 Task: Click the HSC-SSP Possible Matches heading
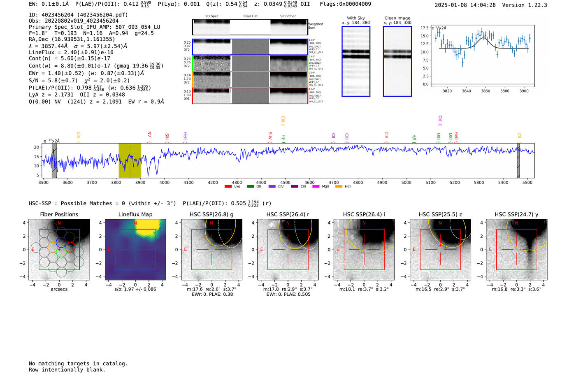coord(102,203)
